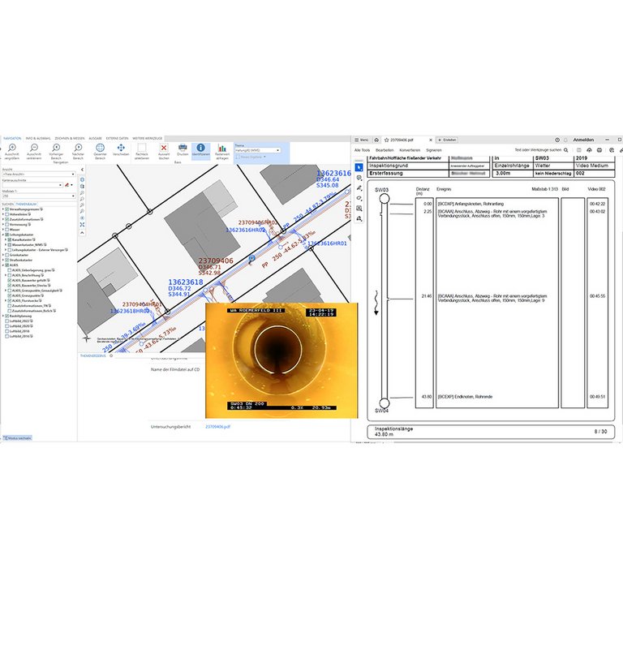Click the search magnifier in PDF toolbar
Viewport: 623px width, 672px height.
coord(566,150)
